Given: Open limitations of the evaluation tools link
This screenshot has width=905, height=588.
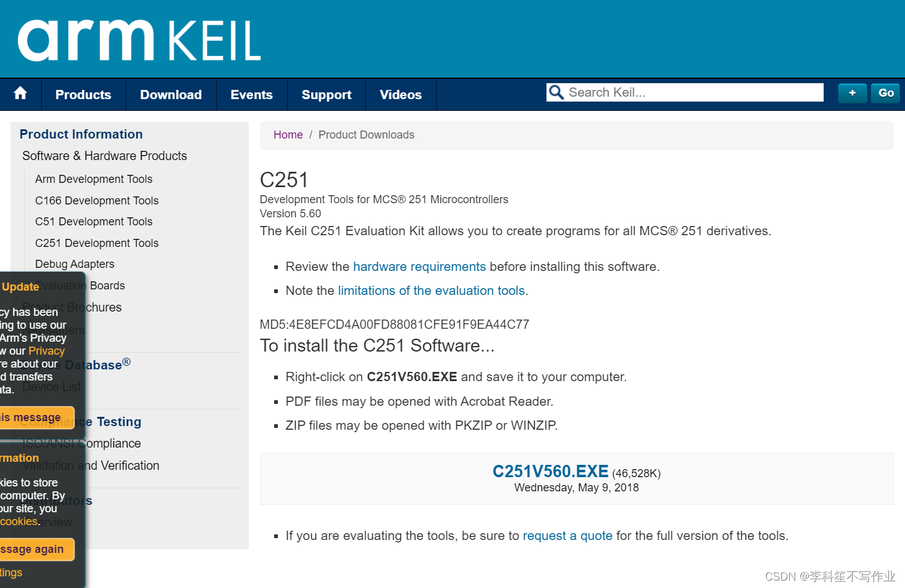Looking at the screenshot, I should (x=431, y=291).
